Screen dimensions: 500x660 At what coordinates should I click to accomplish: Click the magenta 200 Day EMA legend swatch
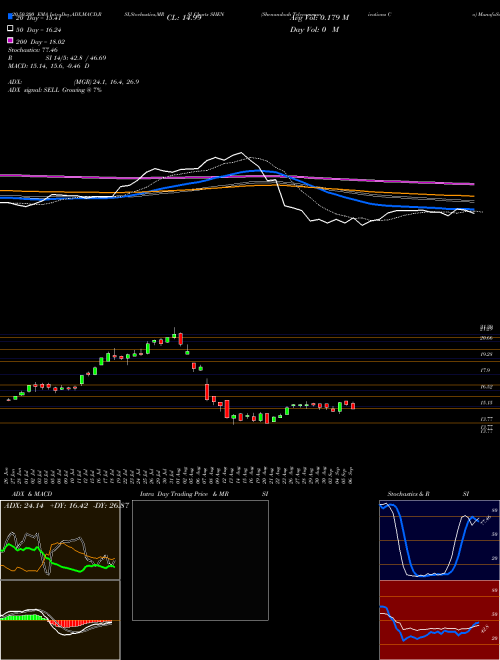coord(10,41)
